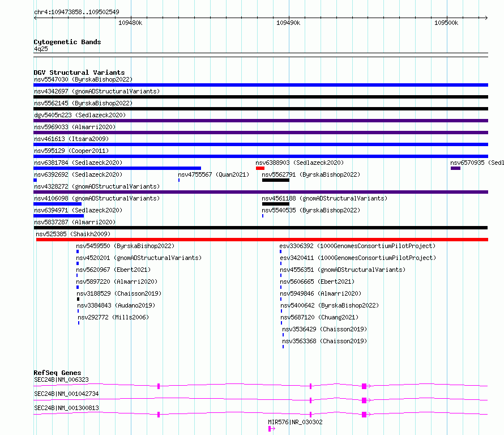The height and width of the screenshot is (435, 504).
Task: Click nsv6381784 (Sedlazeck2020) label
Action: [x=78, y=163]
